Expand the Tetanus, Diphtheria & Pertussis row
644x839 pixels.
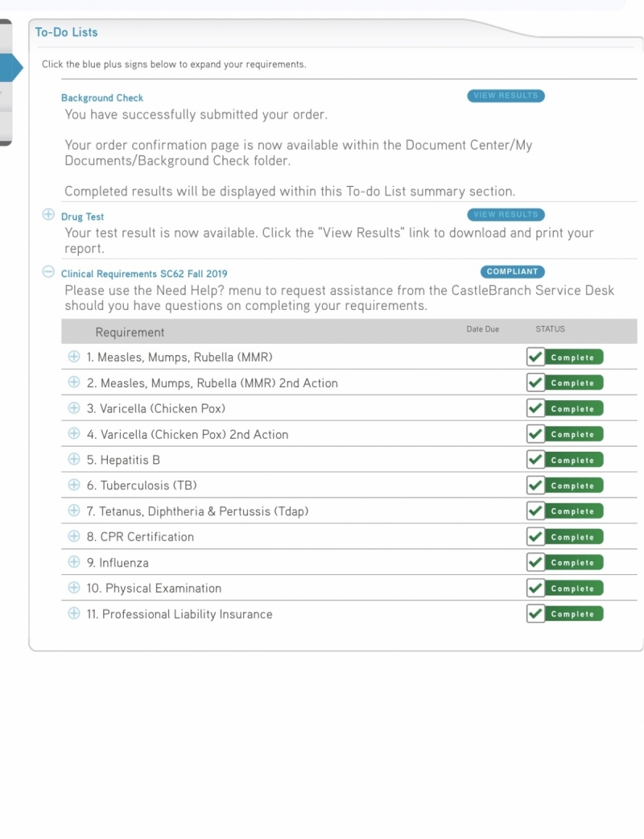[74, 510]
